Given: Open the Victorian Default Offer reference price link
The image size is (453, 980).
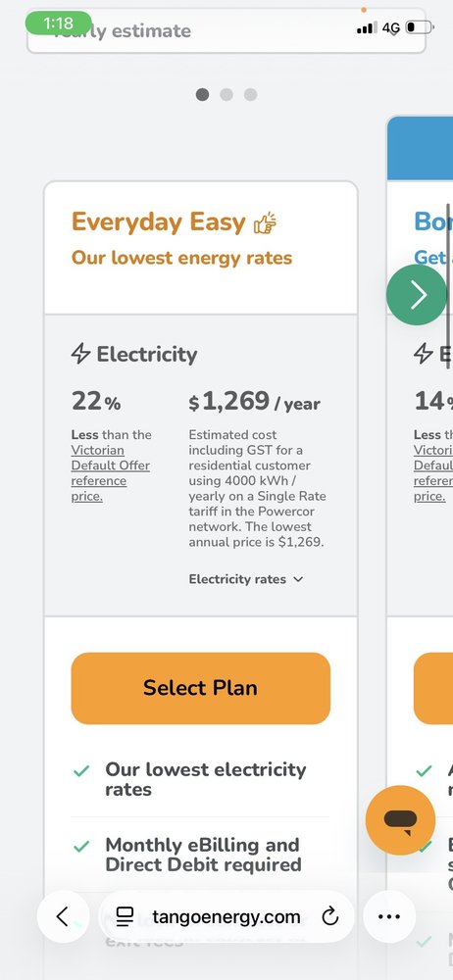Looking at the screenshot, I should 111,473.
